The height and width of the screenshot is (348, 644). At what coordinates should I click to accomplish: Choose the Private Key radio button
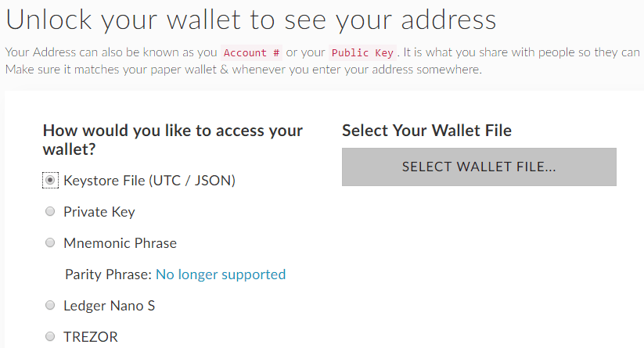[50, 212]
